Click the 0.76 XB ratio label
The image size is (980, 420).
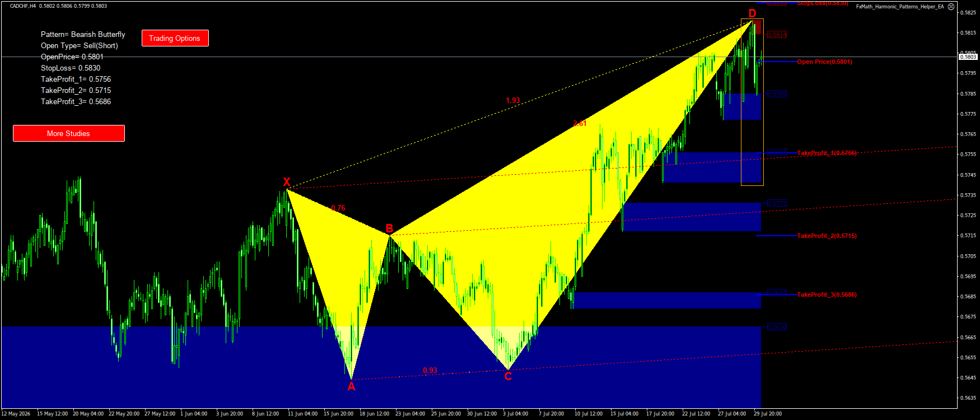tap(338, 208)
